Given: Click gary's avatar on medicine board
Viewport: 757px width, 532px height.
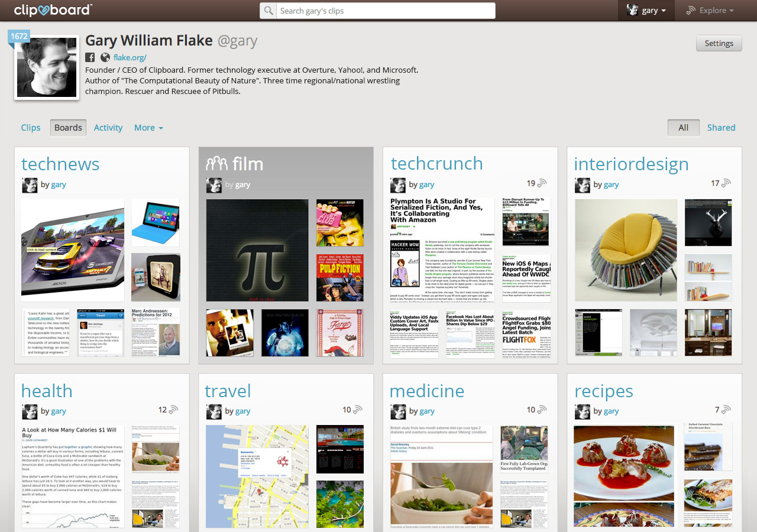Looking at the screenshot, I should pyautogui.click(x=398, y=411).
